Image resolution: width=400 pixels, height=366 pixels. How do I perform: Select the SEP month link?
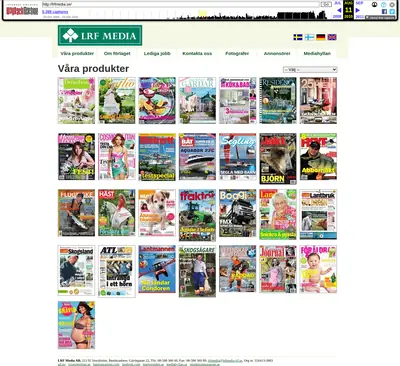tap(359, 3)
